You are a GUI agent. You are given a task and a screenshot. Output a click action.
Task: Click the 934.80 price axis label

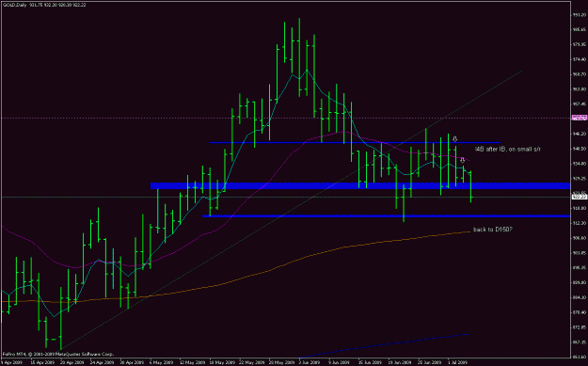tap(580, 164)
